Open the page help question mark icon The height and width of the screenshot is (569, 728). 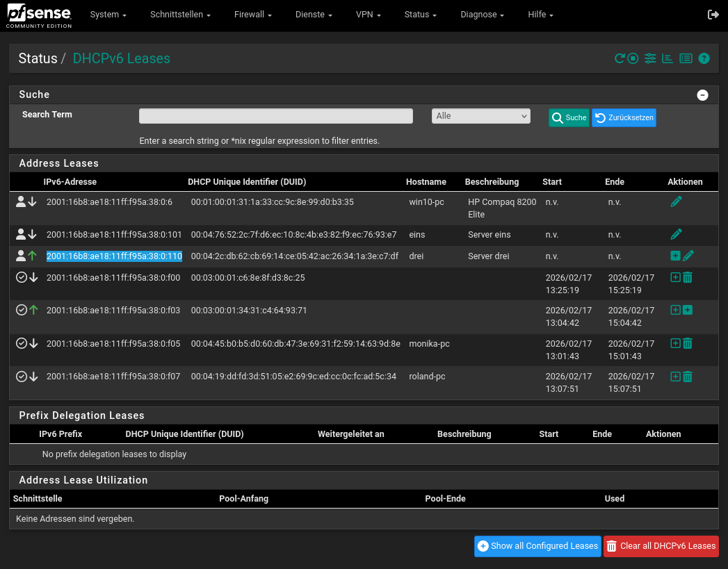pyautogui.click(x=704, y=59)
